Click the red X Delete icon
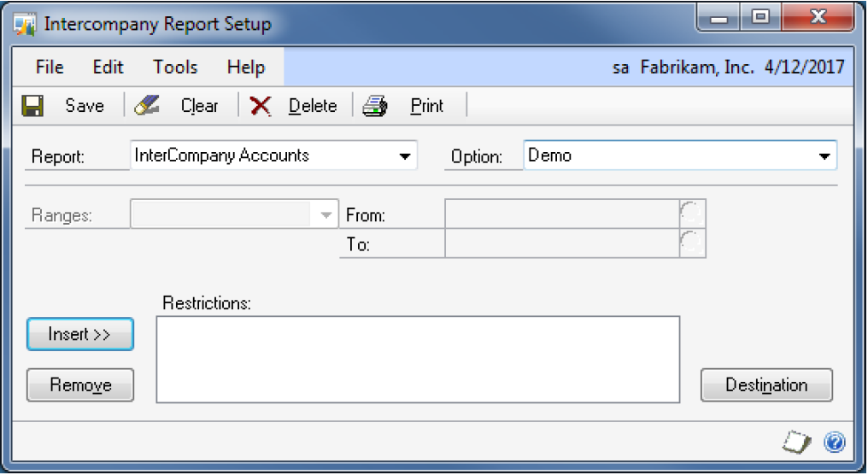This screenshot has width=868, height=475. [261, 106]
